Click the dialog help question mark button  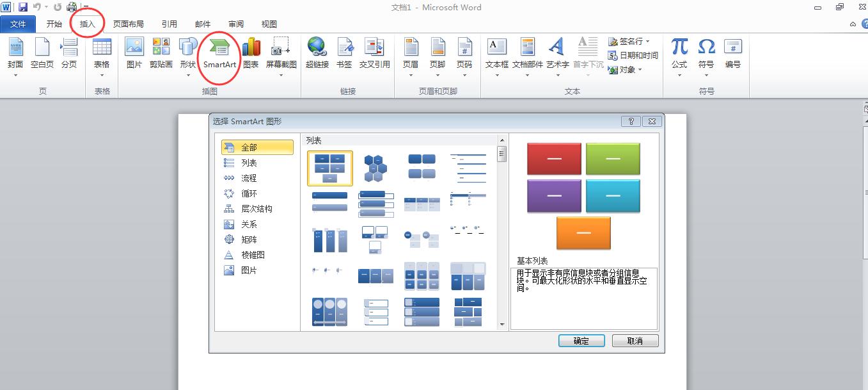click(x=631, y=121)
